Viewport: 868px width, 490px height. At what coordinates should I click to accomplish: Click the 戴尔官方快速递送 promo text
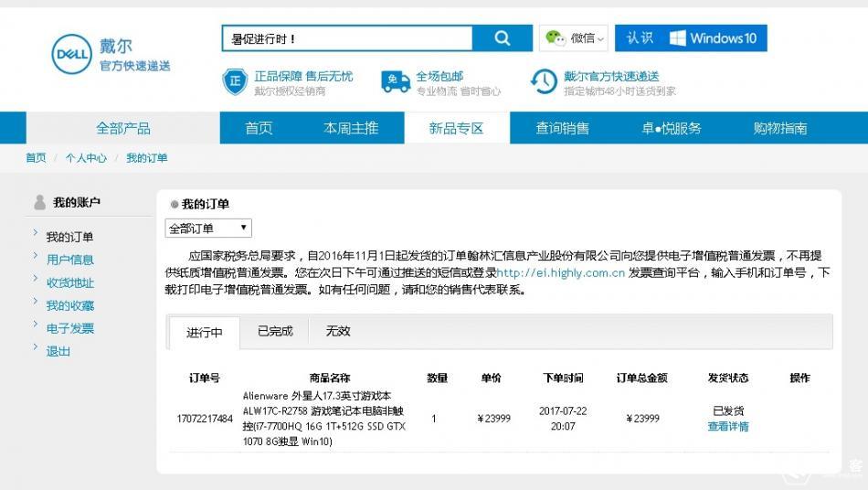pyautogui.click(x=611, y=76)
